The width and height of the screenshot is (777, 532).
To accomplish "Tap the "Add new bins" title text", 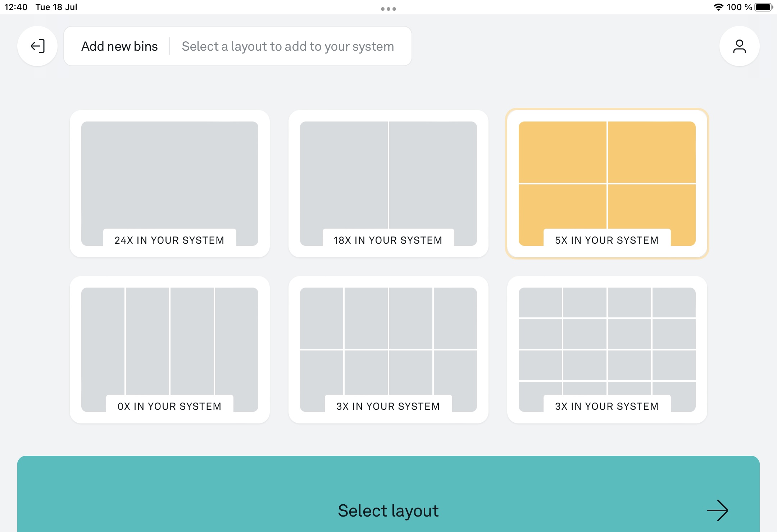I will click(119, 46).
